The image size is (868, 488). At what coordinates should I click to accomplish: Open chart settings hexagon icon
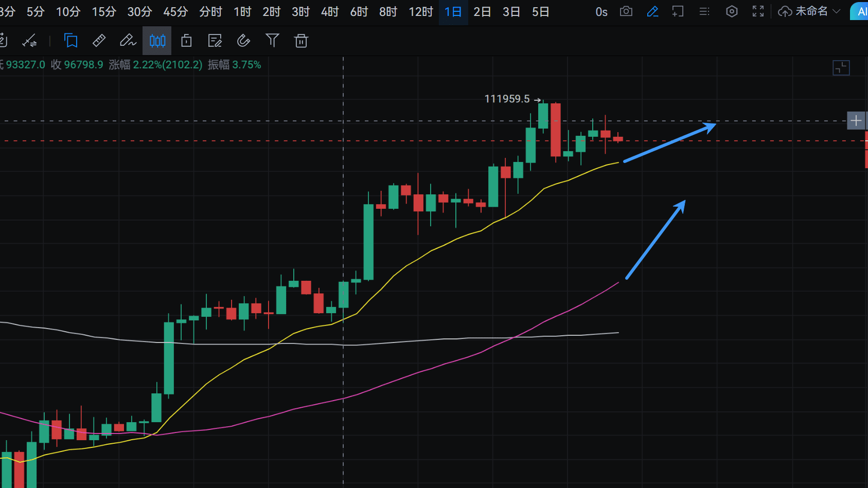(732, 11)
